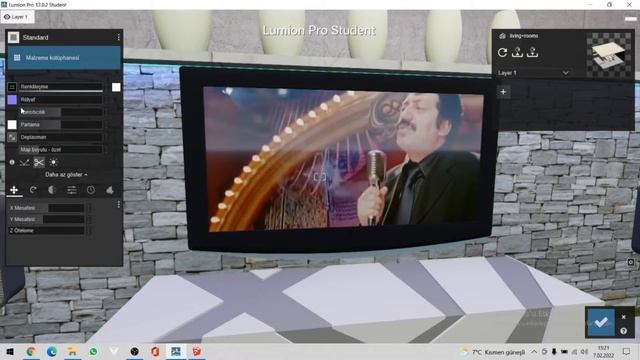Click the taskbar clock and date
Image resolution: width=640 pixels, height=360 pixels.
pos(603,352)
